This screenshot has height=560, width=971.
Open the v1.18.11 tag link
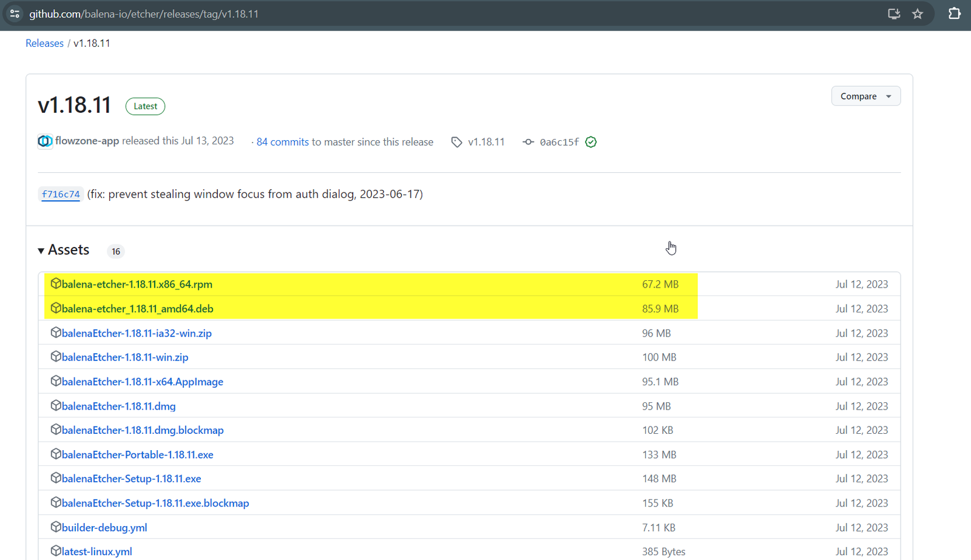pyautogui.click(x=486, y=142)
